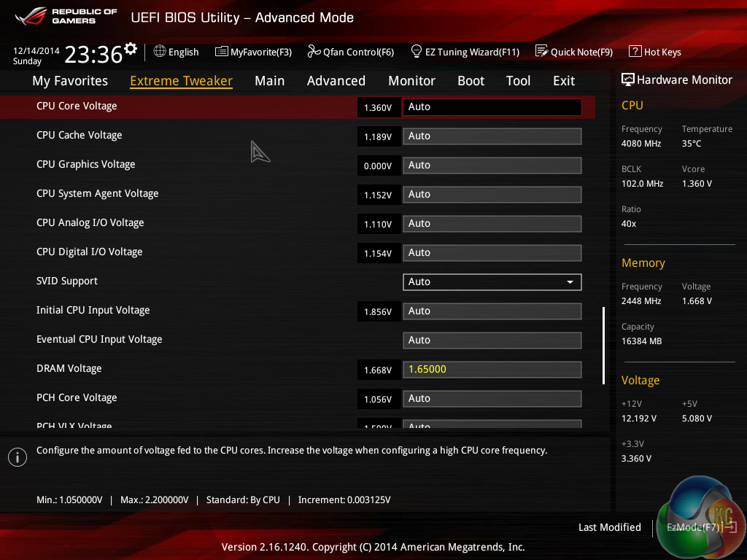Screen dimensions: 747x560
Task: Select CPU Graphics Voltage Auto field
Action: point(492,166)
